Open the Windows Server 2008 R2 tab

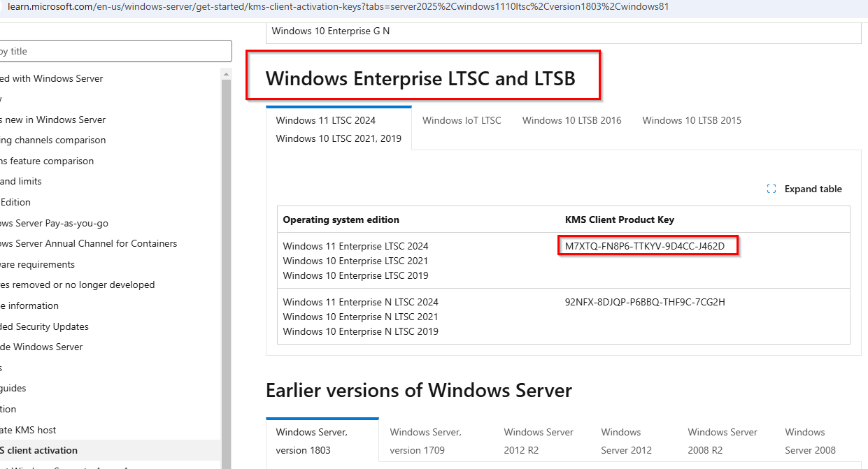click(723, 441)
